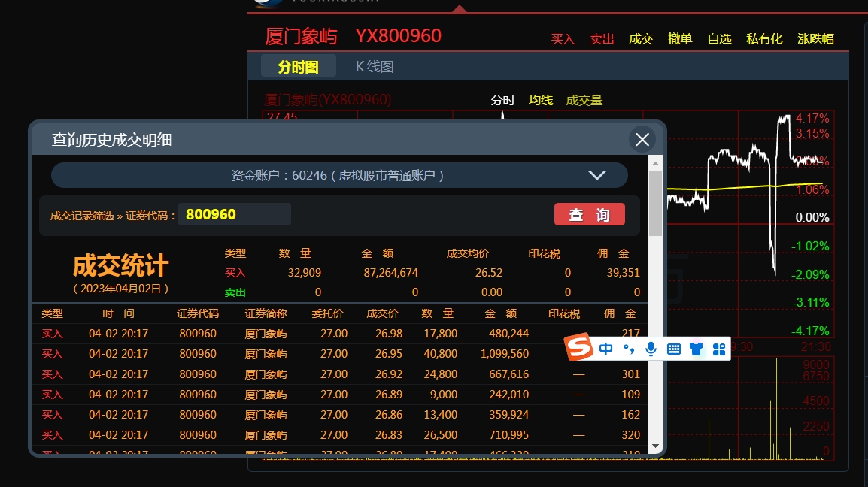Screen dimensions: 868x487
Task: Open the IME toolbox grid icon
Action: (719, 349)
